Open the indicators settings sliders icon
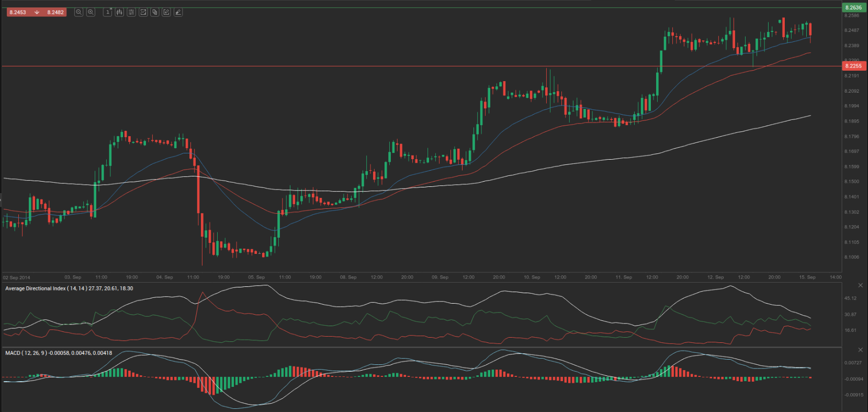Screen dimensions: 868x412 [x=131, y=12]
